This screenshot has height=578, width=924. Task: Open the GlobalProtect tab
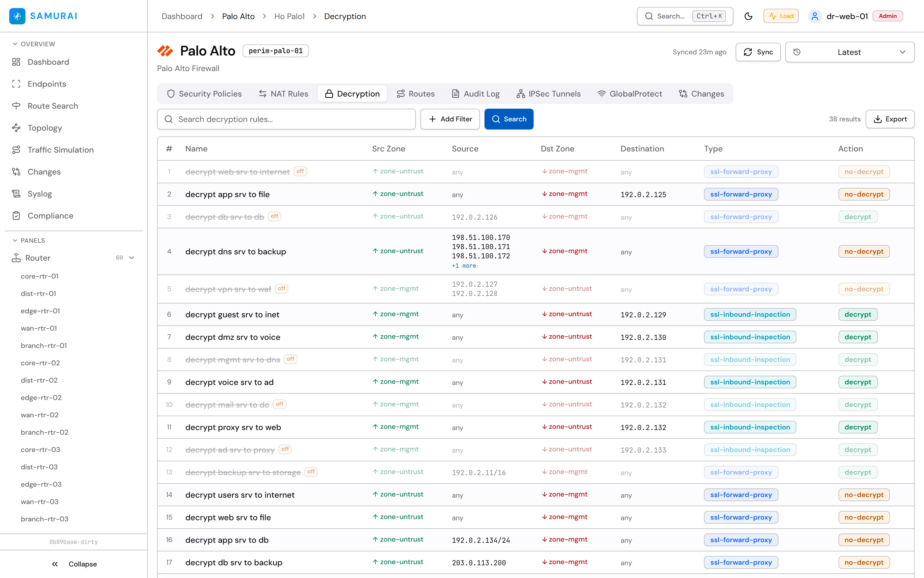click(629, 94)
